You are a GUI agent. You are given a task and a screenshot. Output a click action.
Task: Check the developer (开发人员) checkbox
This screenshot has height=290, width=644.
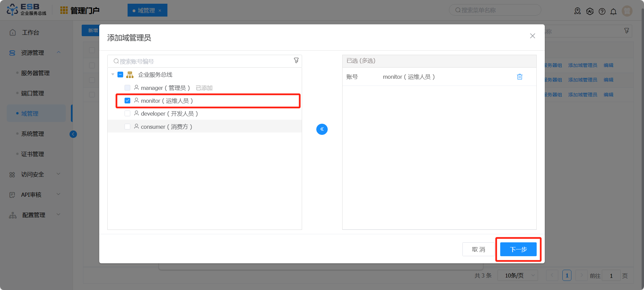(x=127, y=114)
